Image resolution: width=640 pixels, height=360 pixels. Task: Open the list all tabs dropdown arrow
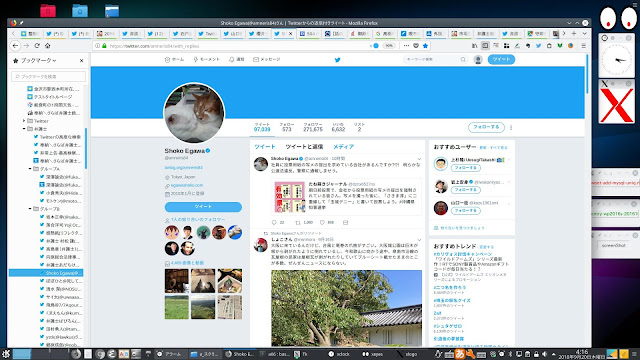(x=584, y=33)
